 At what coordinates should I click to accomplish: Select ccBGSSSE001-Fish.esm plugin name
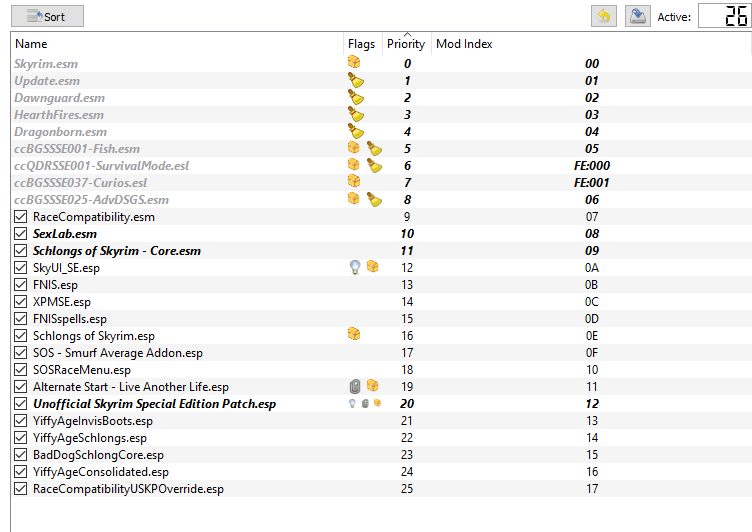point(77,149)
